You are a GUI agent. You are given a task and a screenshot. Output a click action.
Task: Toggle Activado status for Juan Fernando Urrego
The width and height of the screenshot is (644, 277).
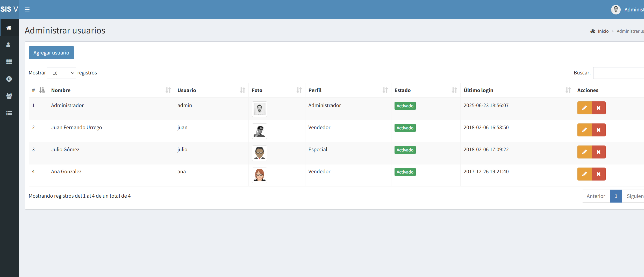click(x=405, y=128)
